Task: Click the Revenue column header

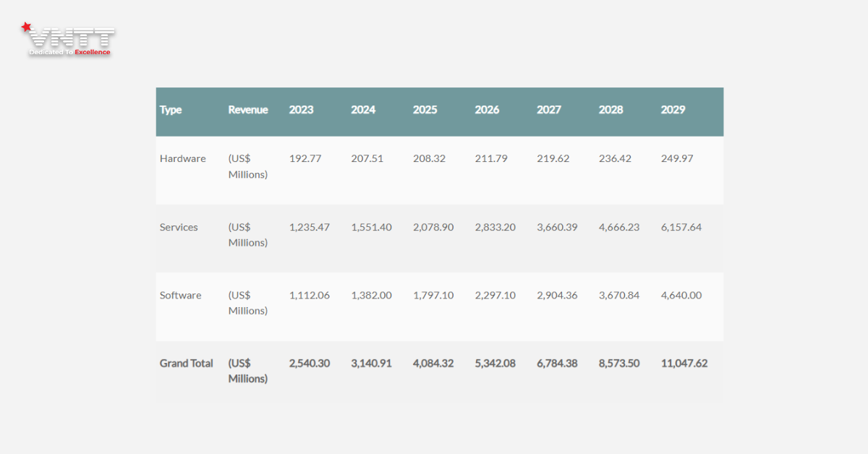Action: pyautogui.click(x=248, y=110)
